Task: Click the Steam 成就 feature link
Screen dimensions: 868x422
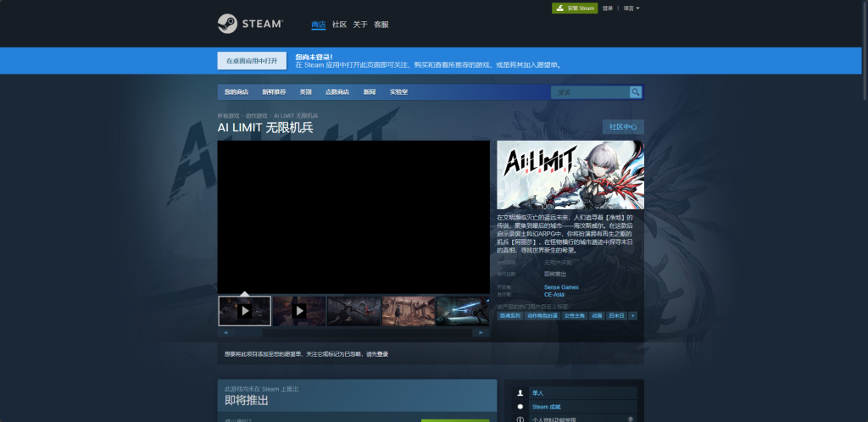Action: click(546, 407)
